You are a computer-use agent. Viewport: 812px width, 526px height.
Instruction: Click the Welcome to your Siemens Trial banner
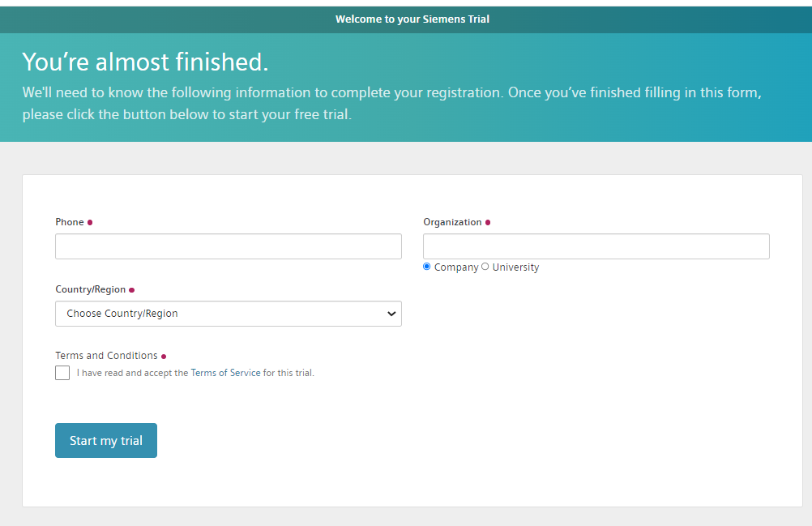coord(412,19)
